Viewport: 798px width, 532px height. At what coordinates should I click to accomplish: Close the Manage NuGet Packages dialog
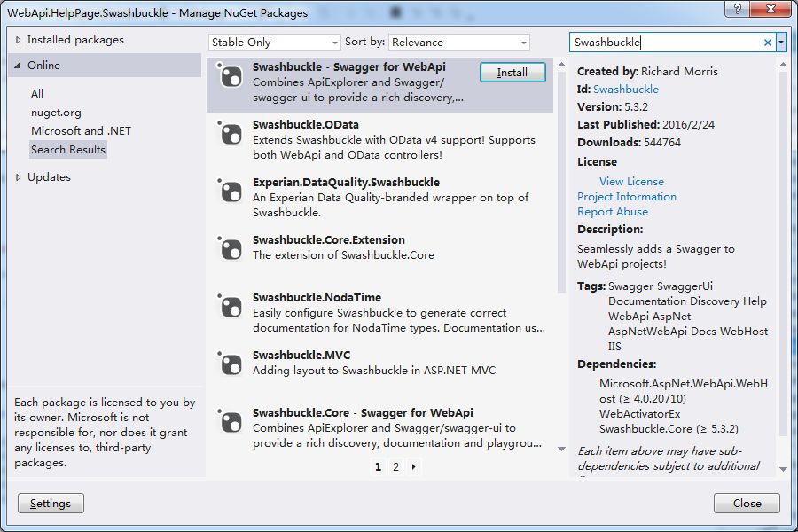tap(747, 503)
